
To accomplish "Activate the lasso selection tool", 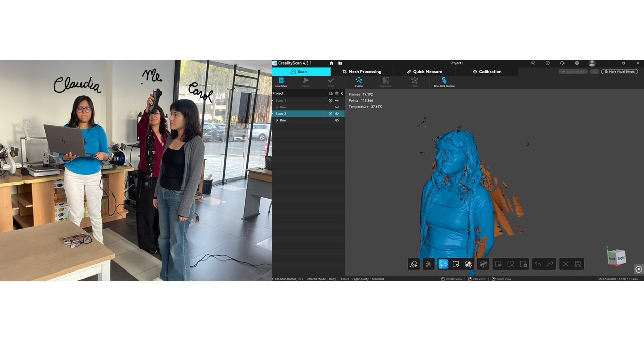I will [443, 264].
